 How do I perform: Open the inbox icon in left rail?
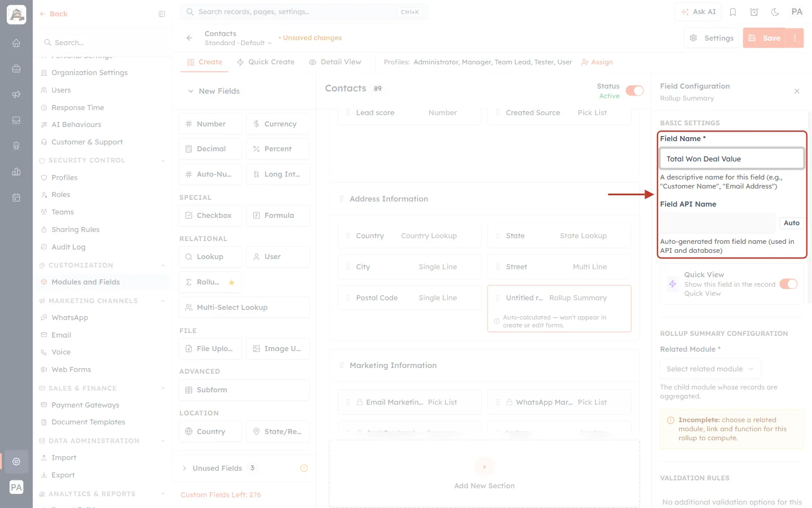pyautogui.click(x=16, y=120)
